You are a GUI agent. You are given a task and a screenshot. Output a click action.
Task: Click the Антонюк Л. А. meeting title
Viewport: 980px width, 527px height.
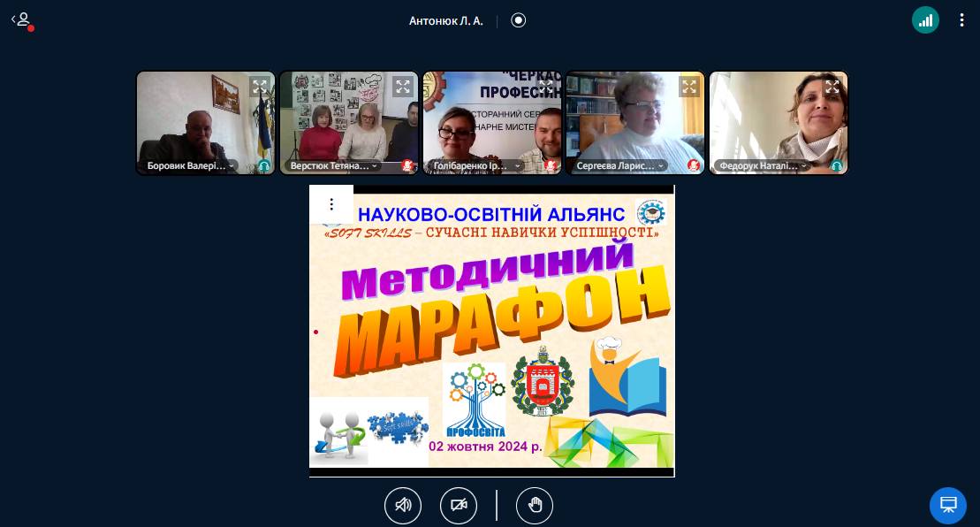click(x=445, y=20)
